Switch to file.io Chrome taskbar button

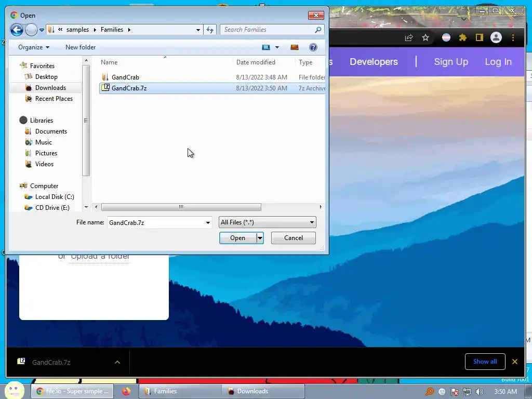[73, 391]
